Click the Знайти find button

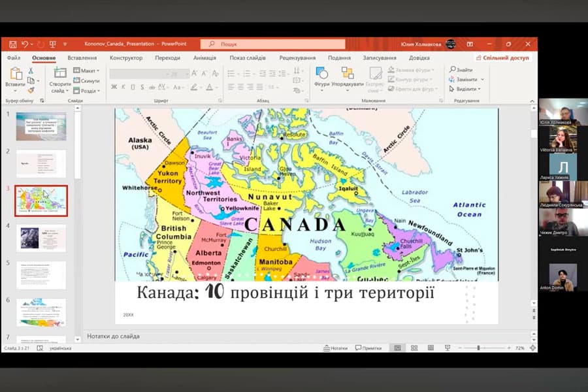coord(461,70)
